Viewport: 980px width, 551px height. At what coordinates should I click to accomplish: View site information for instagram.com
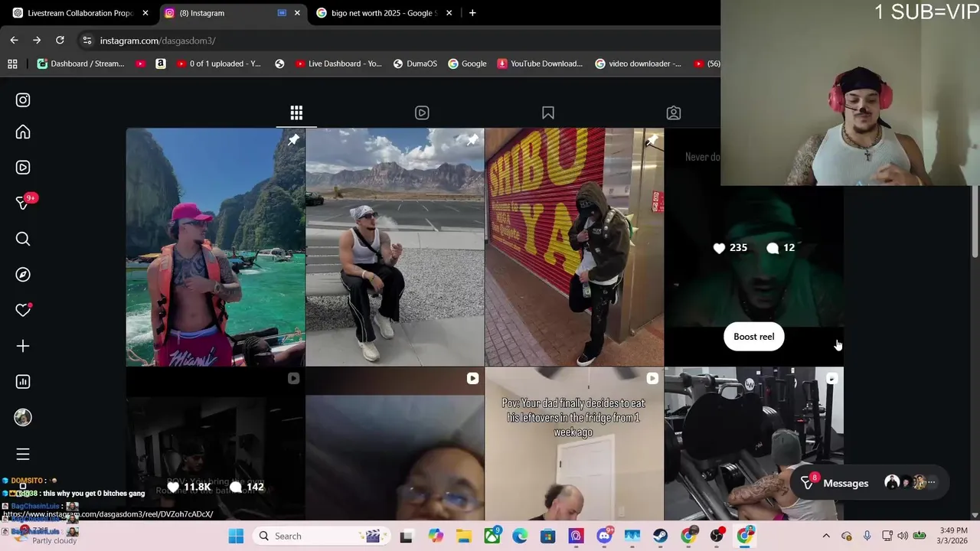(x=87, y=41)
